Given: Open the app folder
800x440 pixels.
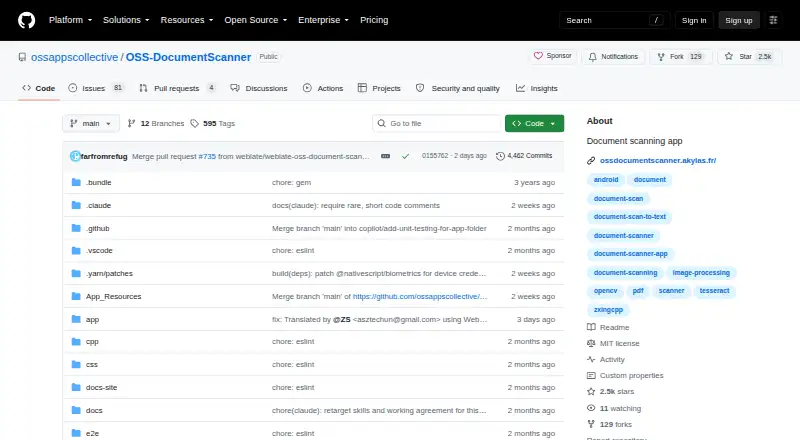Looking at the screenshot, I should tap(92, 320).
